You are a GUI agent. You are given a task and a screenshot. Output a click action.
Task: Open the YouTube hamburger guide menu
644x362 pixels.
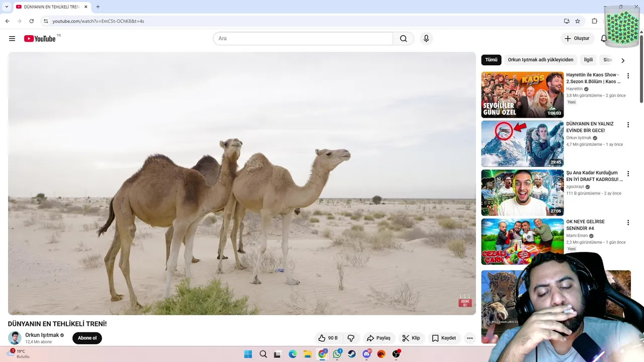[x=12, y=39]
